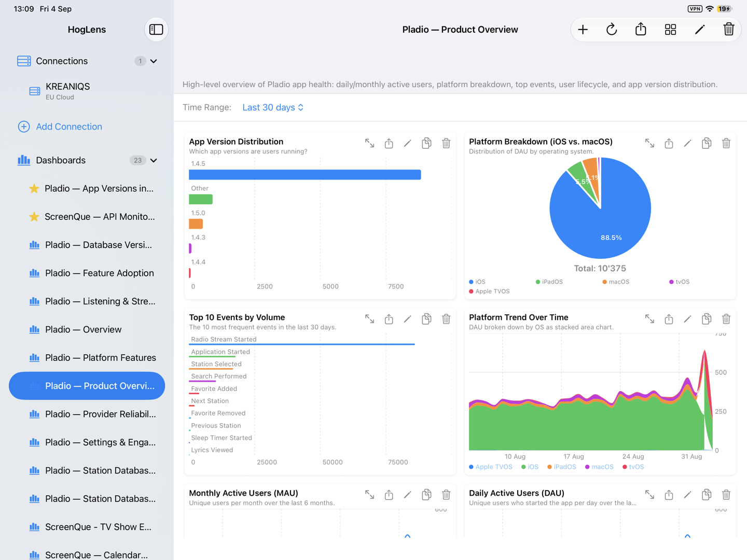
Task: Delete the dashboard with top trash icon
Action: pyautogui.click(x=729, y=29)
